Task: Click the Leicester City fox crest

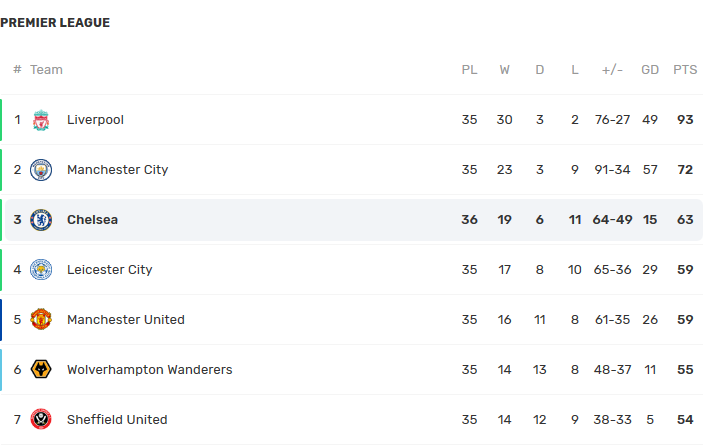Action: 41,270
